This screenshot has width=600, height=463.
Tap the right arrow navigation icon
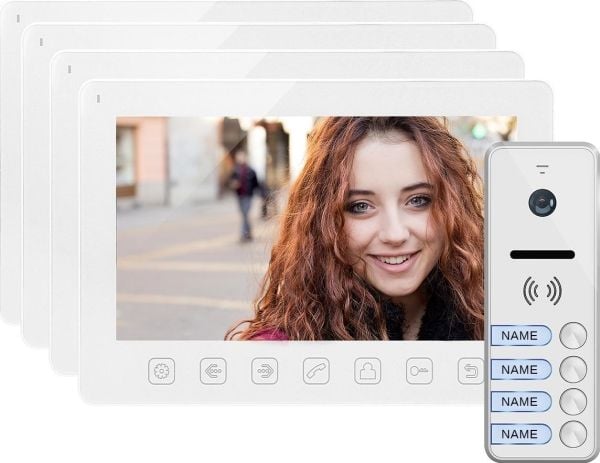pos(264,371)
